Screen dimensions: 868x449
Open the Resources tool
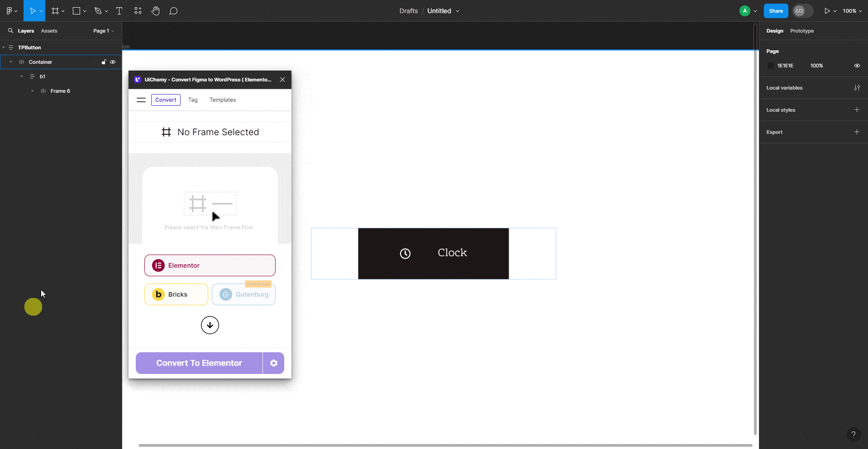pos(138,11)
